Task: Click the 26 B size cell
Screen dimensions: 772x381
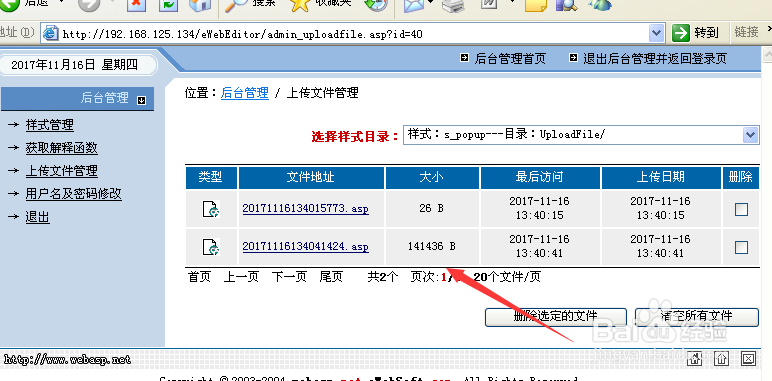Action: (x=432, y=209)
